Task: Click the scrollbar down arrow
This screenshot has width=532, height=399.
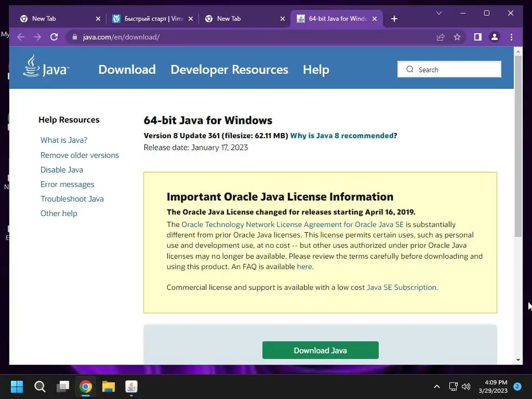Action: coord(518,360)
